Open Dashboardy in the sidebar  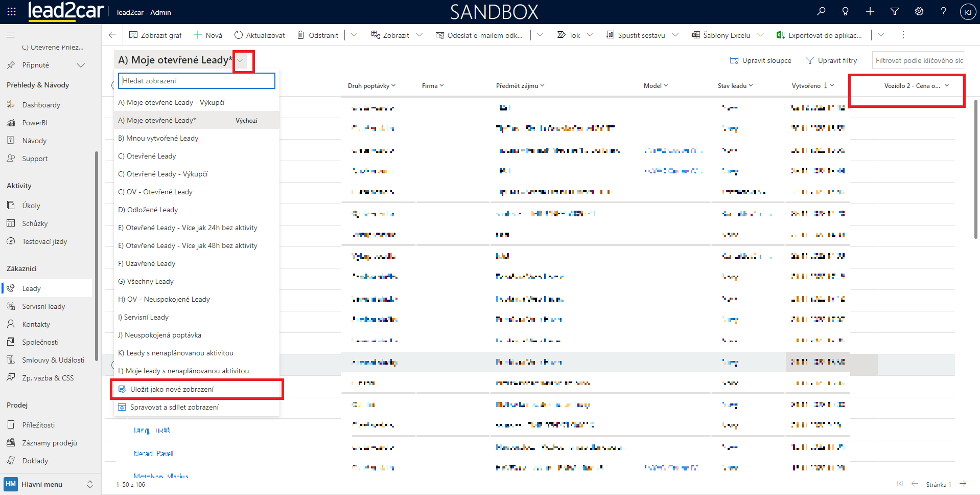coord(41,105)
